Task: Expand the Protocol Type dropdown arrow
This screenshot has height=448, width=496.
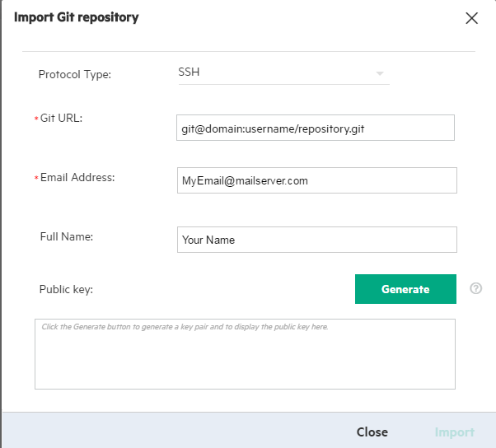Action: point(380,73)
